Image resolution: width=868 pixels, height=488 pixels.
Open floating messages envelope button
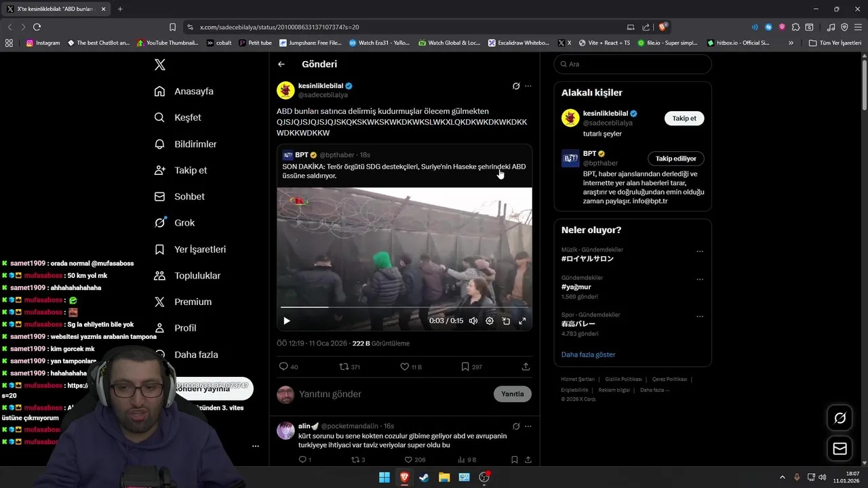(x=840, y=449)
